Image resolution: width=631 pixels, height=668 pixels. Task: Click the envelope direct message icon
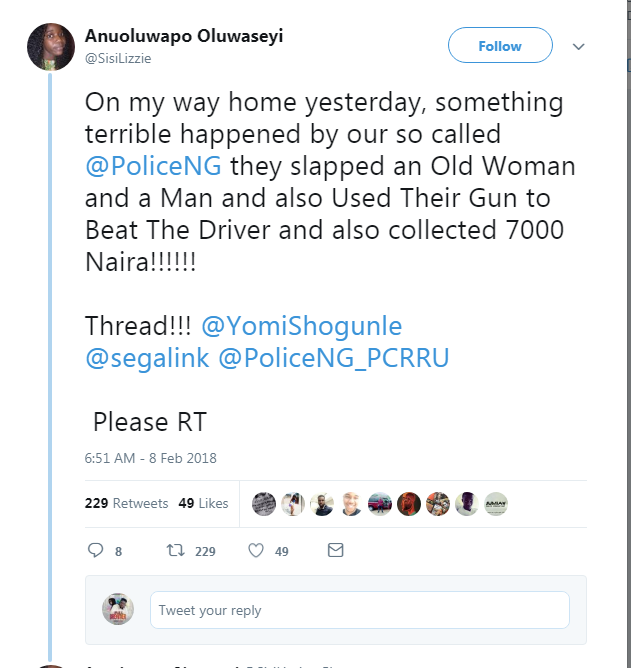(x=336, y=550)
